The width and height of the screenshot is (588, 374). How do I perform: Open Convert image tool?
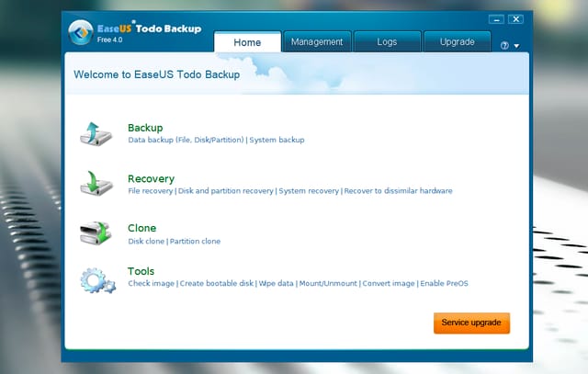pos(389,284)
